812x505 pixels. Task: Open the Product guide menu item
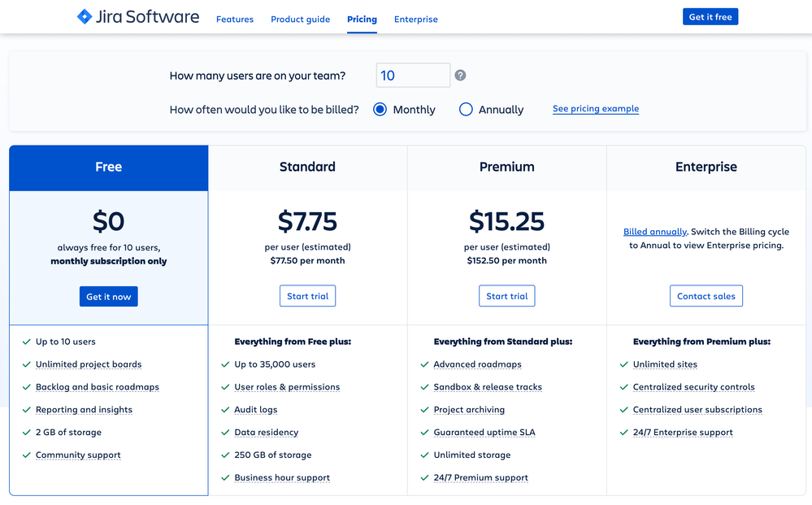pyautogui.click(x=300, y=20)
